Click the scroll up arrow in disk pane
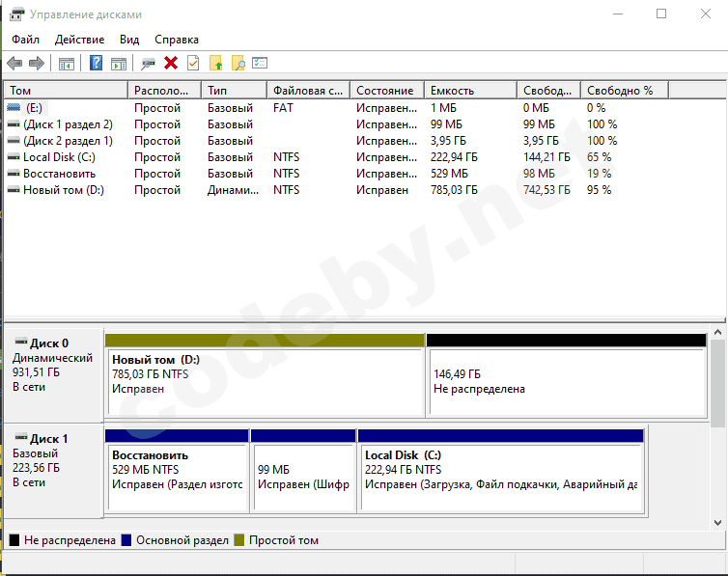 pos(717,332)
